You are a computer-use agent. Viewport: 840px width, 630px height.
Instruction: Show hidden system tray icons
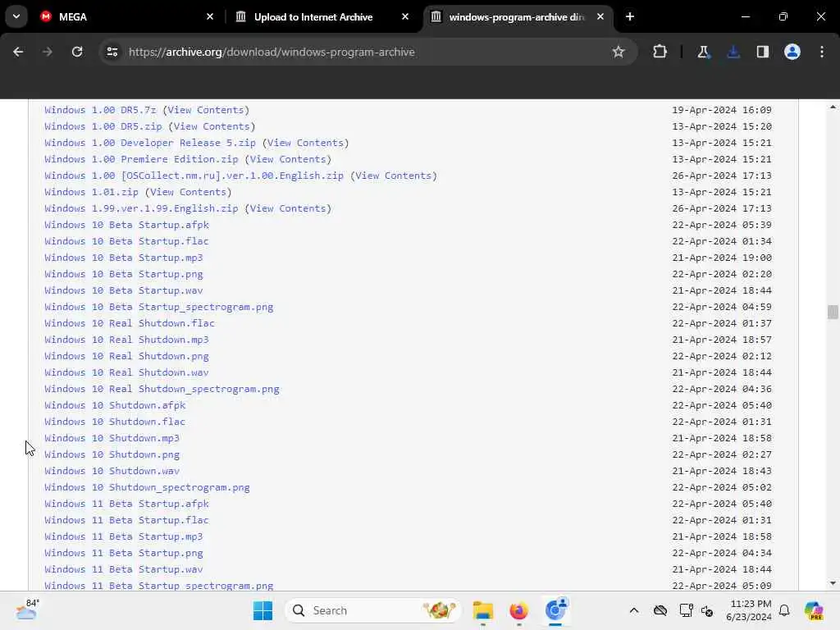634,610
